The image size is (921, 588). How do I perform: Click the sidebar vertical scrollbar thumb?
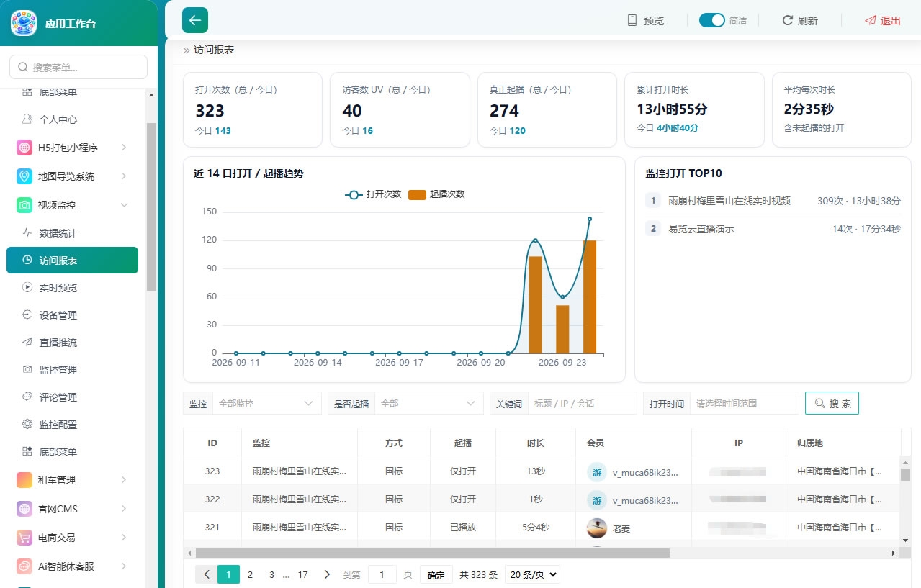[x=151, y=207]
